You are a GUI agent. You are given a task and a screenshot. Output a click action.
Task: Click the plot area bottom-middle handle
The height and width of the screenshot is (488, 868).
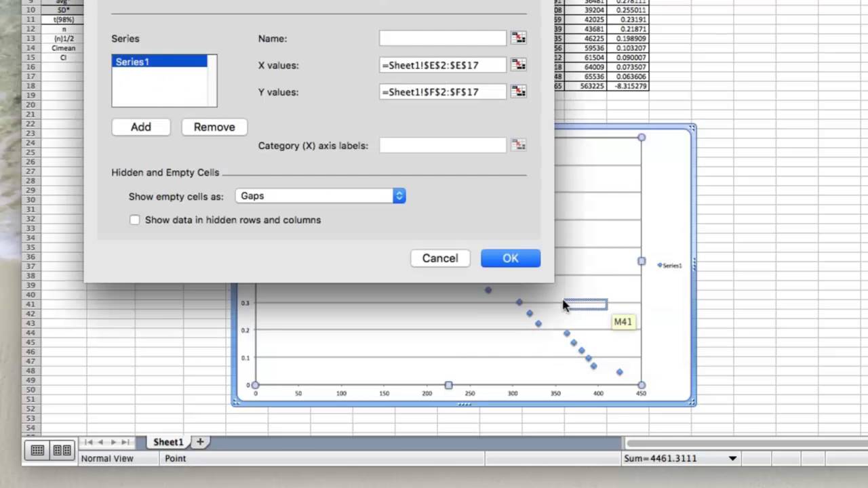pos(448,385)
